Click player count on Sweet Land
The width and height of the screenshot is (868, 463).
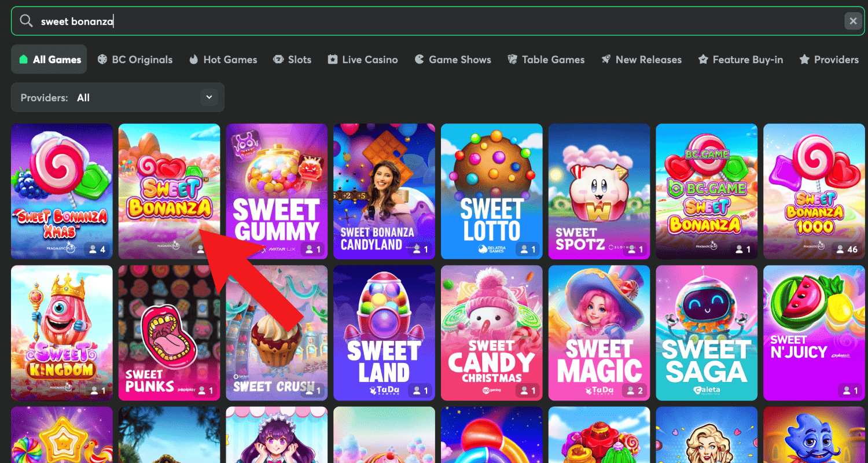[419, 391]
